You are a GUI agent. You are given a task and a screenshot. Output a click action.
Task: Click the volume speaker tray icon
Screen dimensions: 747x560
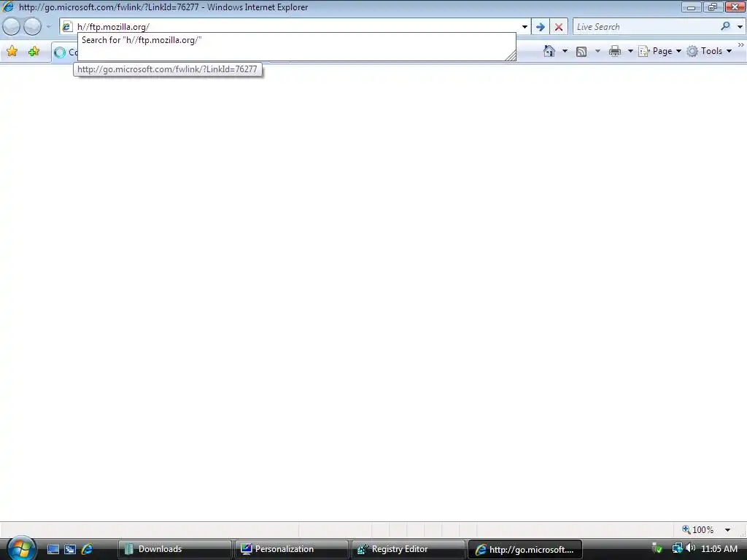click(x=690, y=548)
